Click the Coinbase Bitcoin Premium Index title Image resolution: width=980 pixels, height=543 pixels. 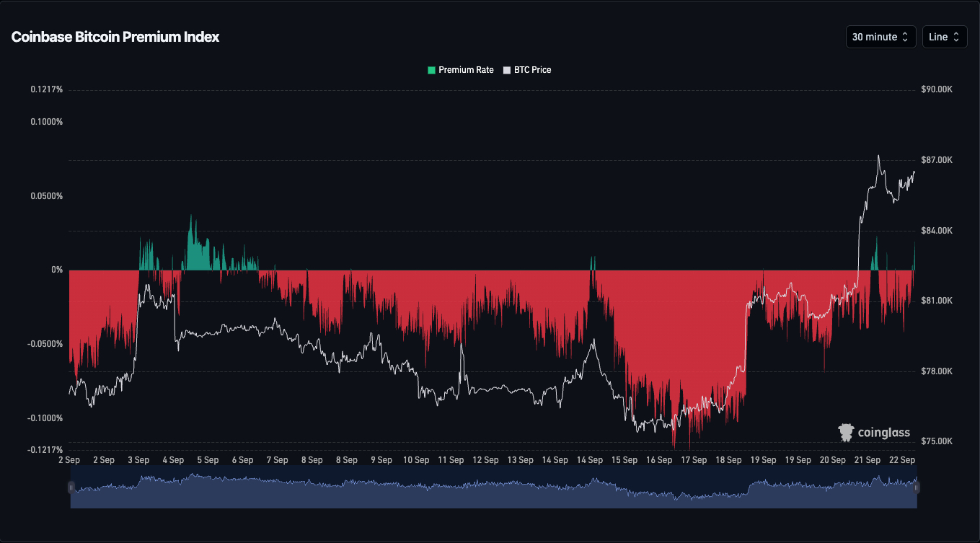(115, 37)
